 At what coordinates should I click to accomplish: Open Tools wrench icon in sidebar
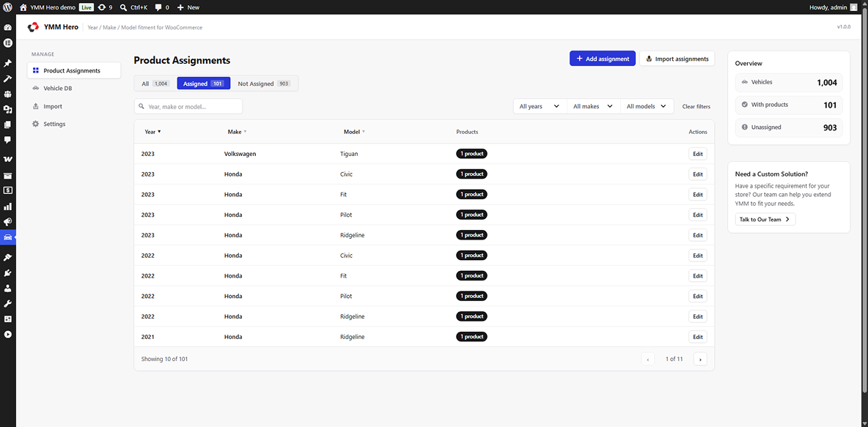click(x=8, y=304)
